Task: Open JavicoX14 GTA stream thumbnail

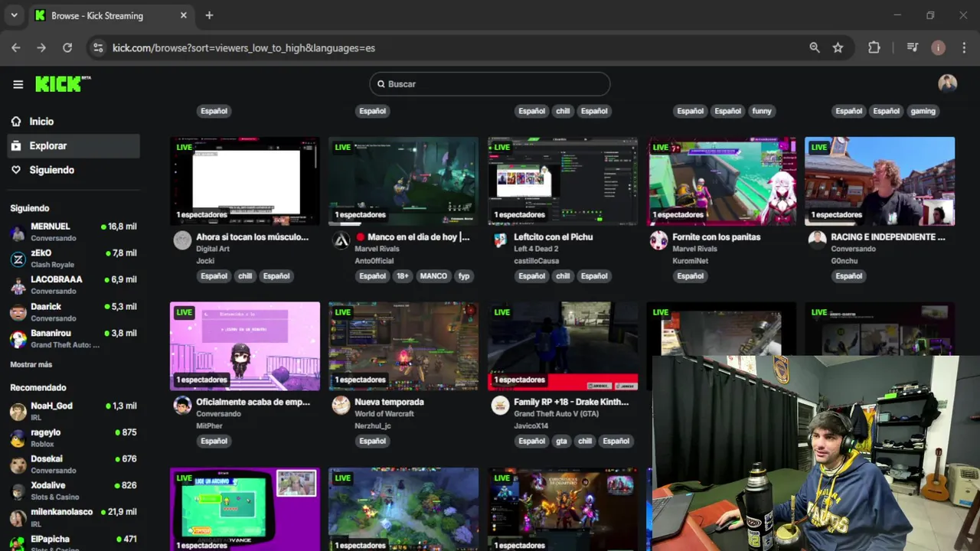Action: [563, 346]
